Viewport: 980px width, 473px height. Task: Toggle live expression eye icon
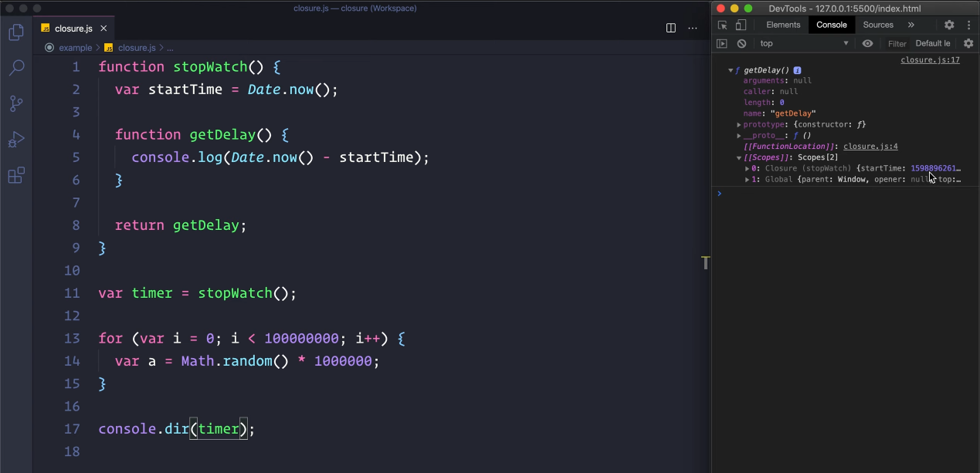(x=867, y=43)
